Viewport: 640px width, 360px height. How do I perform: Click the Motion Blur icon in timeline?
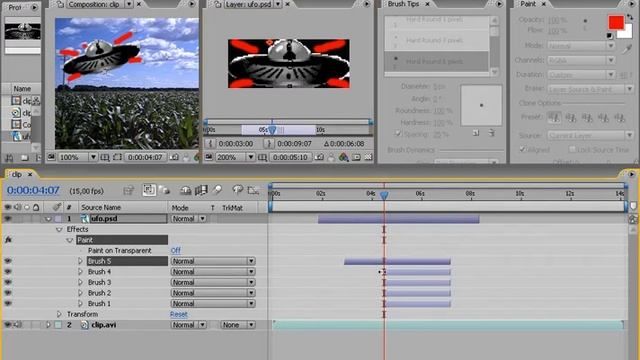tap(217, 190)
